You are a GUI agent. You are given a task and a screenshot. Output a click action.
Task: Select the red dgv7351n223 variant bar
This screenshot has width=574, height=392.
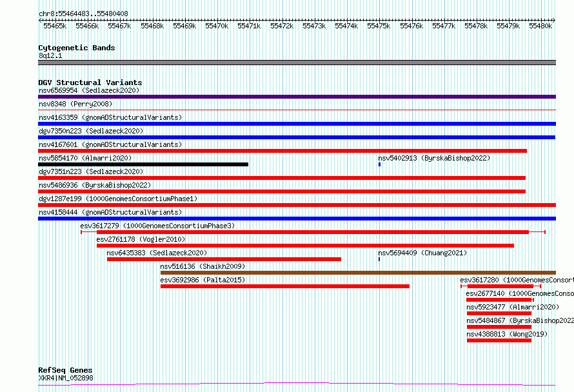coord(282,178)
